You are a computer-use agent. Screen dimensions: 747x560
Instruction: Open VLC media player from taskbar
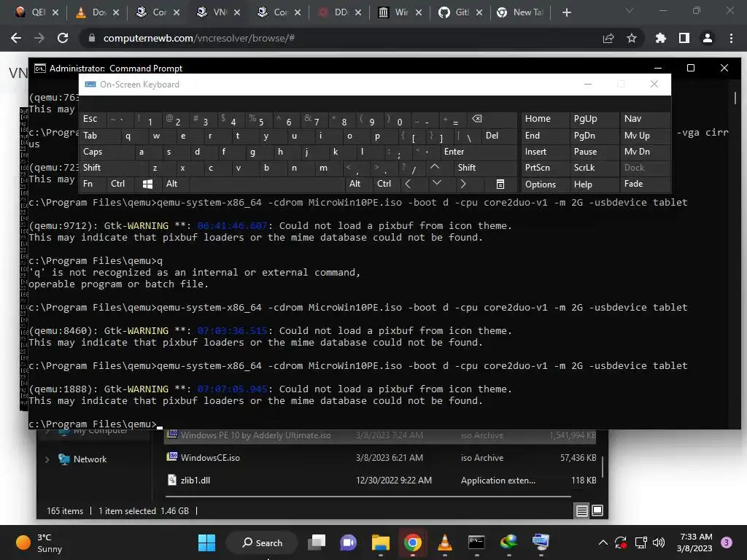click(444, 542)
